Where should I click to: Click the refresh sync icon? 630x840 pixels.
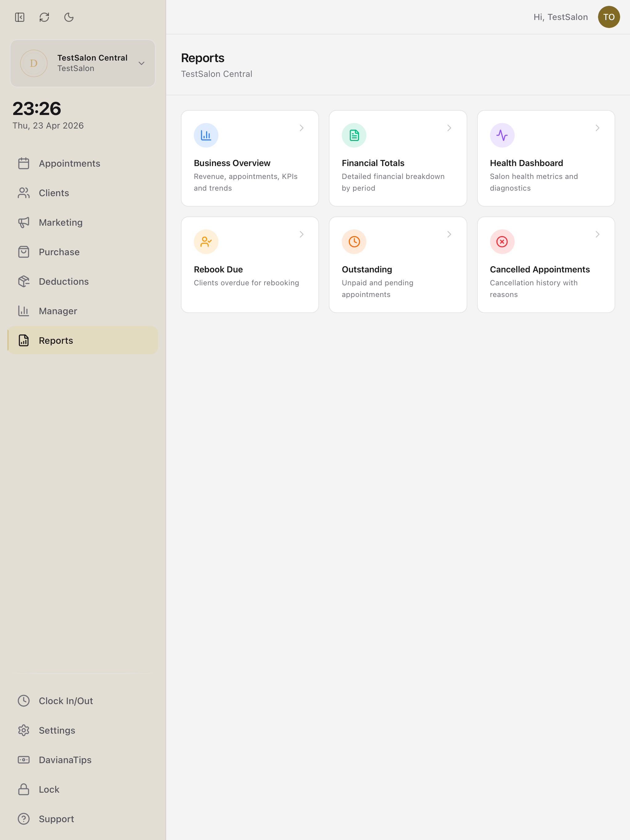pyautogui.click(x=44, y=17)
